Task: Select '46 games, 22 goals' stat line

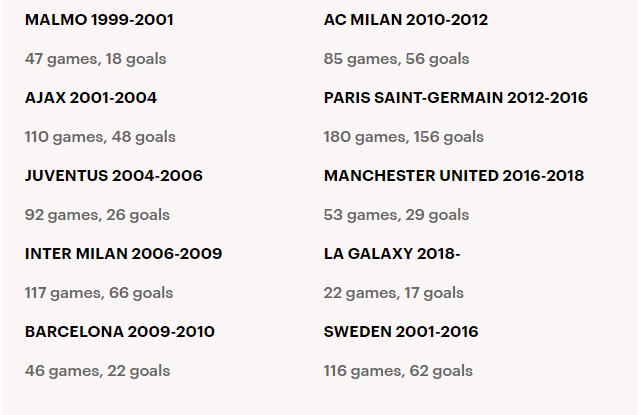Action: [x=97, y=371]
